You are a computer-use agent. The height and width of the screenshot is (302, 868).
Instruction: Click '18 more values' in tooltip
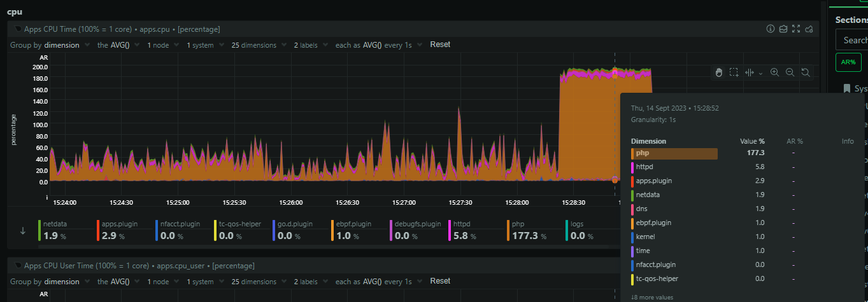(651, 297)
